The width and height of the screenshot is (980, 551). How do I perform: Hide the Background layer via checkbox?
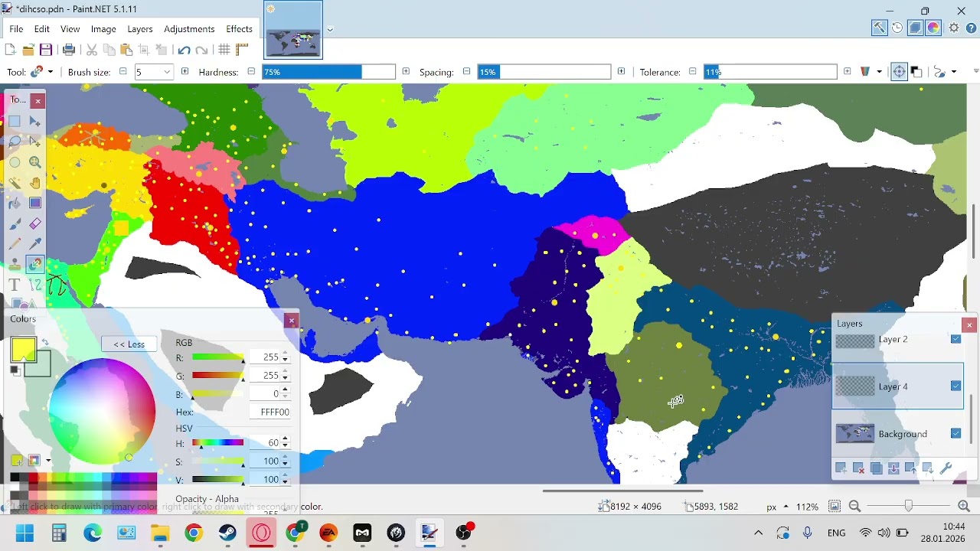coord(955,434)
